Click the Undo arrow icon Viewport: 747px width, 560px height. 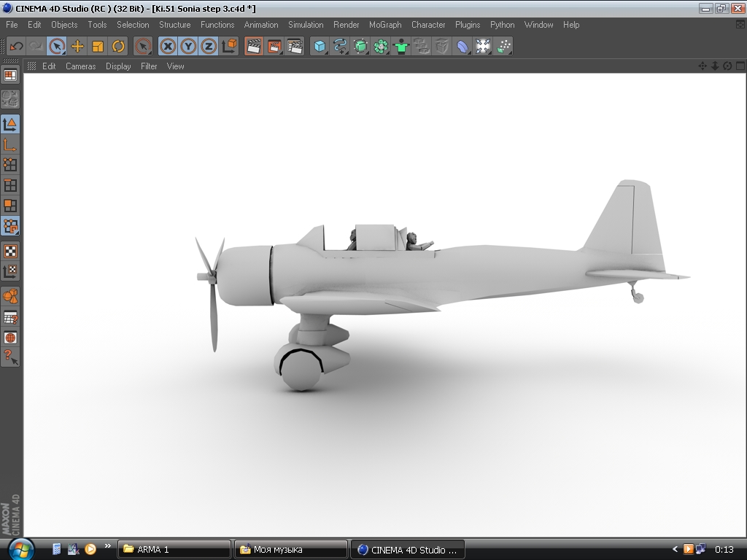(16, 46)
